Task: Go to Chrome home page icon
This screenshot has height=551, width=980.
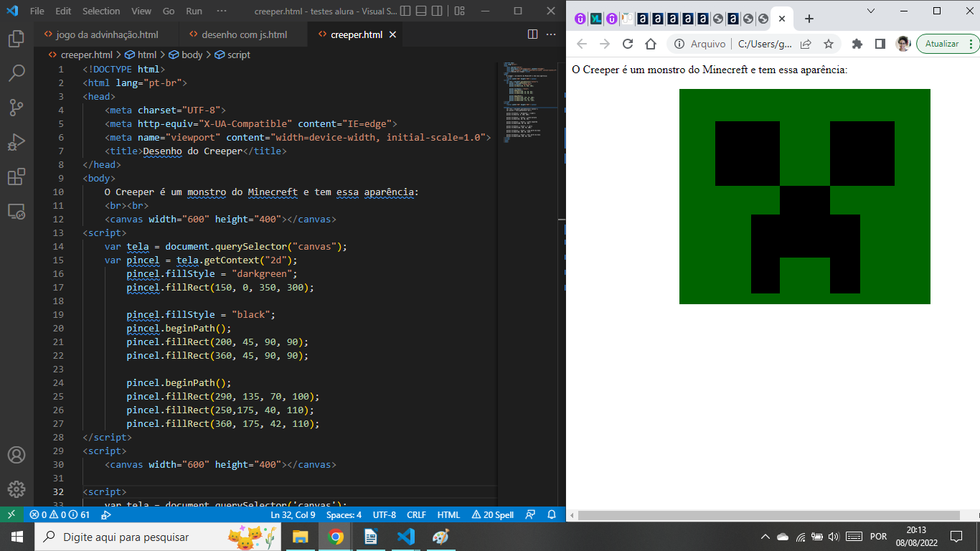Action: (x=651, y=44)
